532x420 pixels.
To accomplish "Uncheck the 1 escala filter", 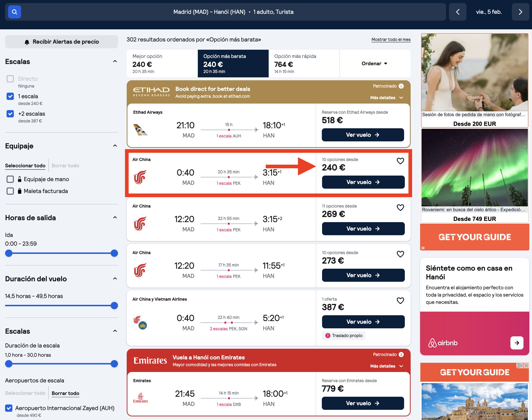I will pos(10,96).
